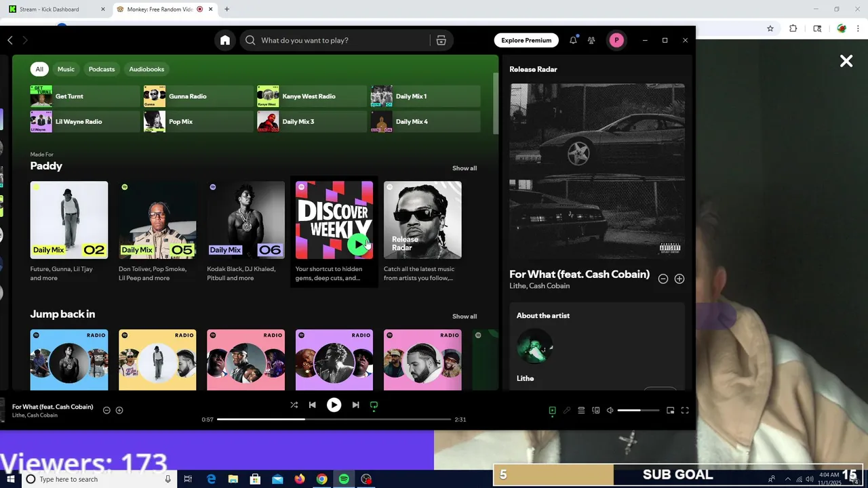Filter by Music
The width and height of the screenshot is (868, 488).
click(66, 69)
